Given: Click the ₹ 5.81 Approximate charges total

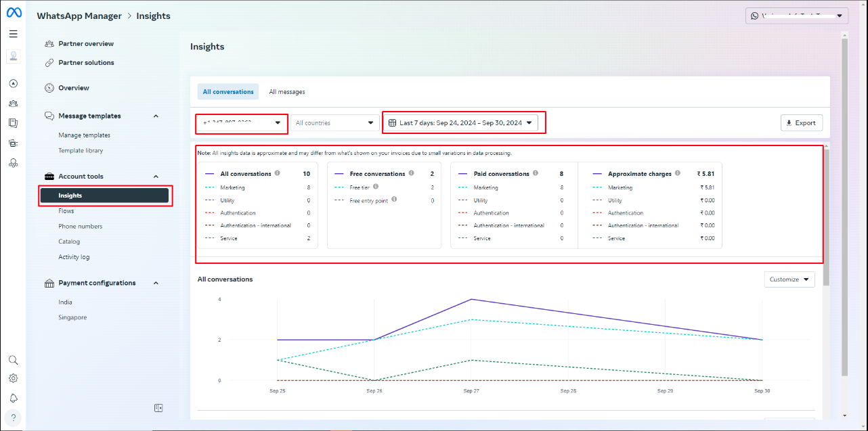Looking at the screenshot, I should tap(706, 174).
